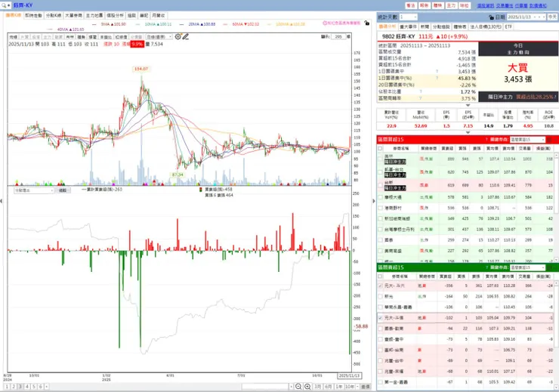Tick the header checkbox of buy table
This screenshot has width=559, height=392.
(380, 148)
